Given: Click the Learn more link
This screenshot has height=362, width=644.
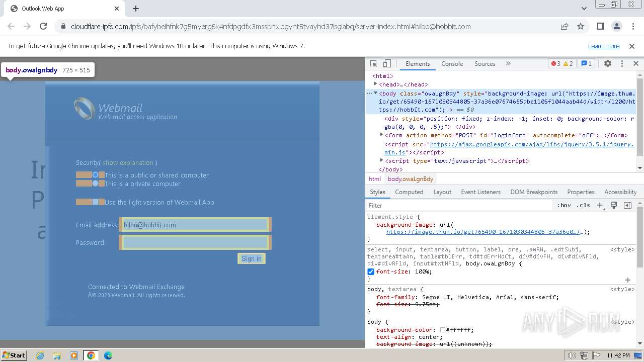Looking at the screenshot, I should pos(604,46).
